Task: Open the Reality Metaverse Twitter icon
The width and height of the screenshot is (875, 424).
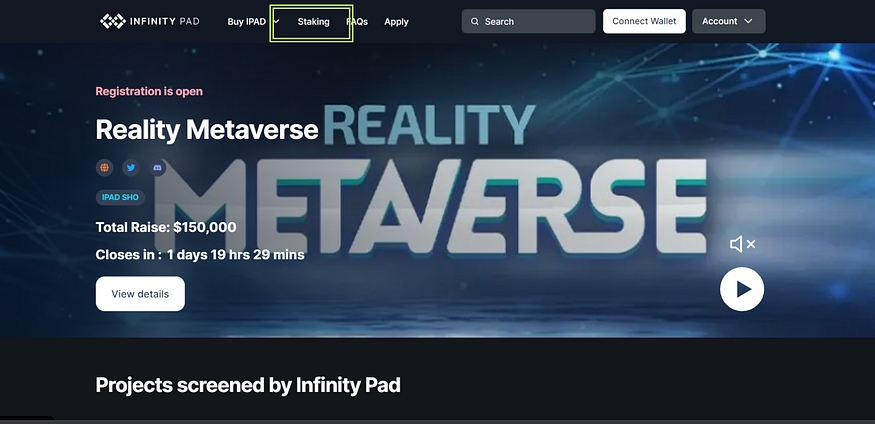Action: (x=131, y=168)
